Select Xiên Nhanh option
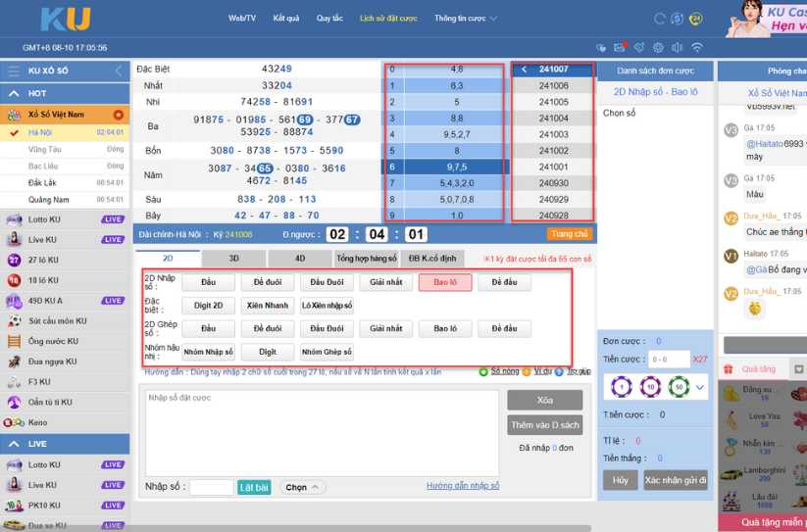807x532 pixels. tap(268, 306)
